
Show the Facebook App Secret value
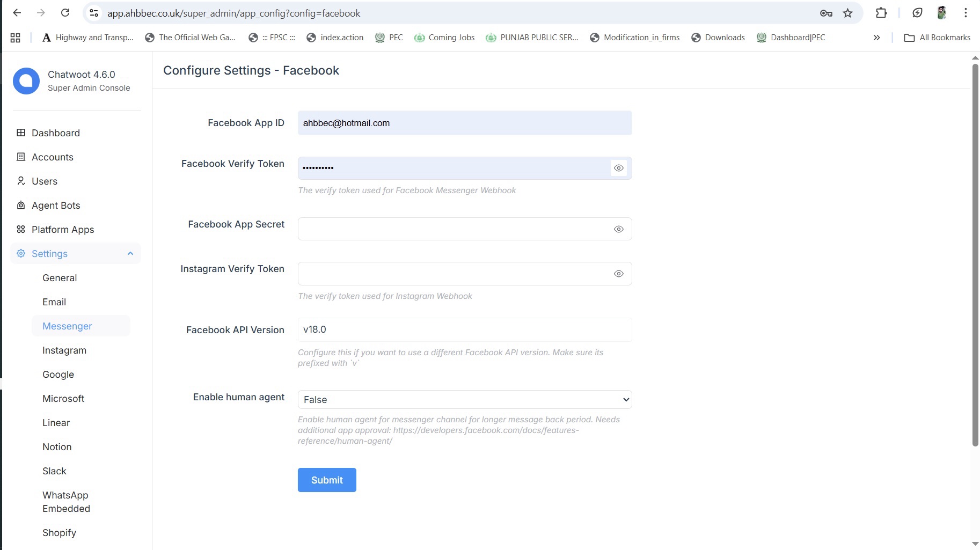click(618, 229)
